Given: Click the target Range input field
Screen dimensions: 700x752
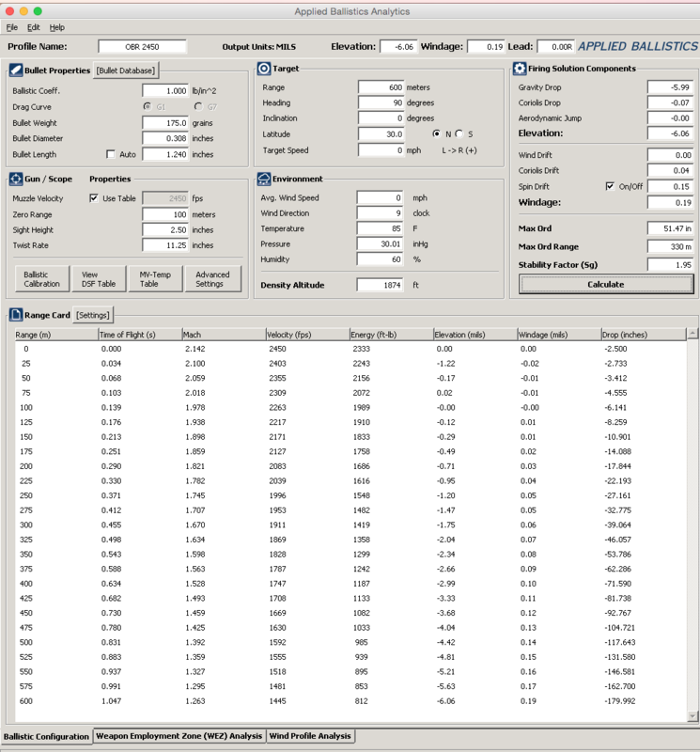Looking at the screenshot, I should (x=381, y=87).
